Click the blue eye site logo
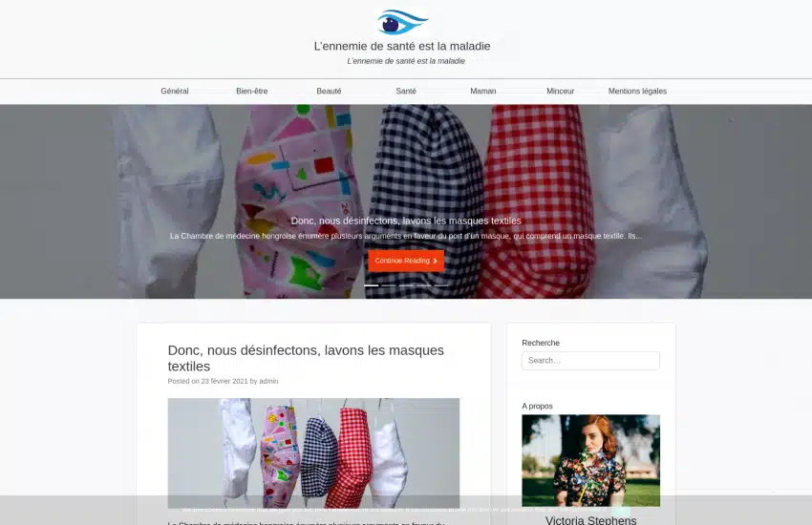 [x=402, y=22]
